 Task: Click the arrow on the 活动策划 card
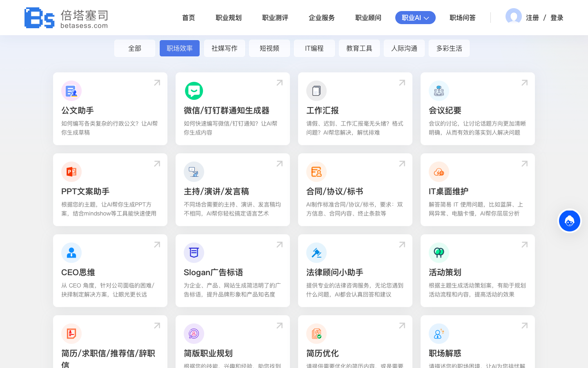coord(524,245)
